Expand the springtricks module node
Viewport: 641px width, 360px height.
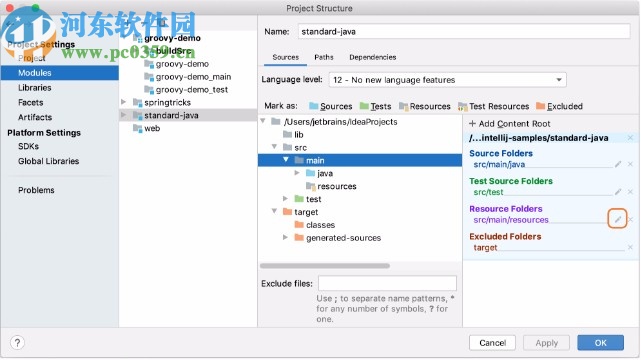[x=123, y=102]
